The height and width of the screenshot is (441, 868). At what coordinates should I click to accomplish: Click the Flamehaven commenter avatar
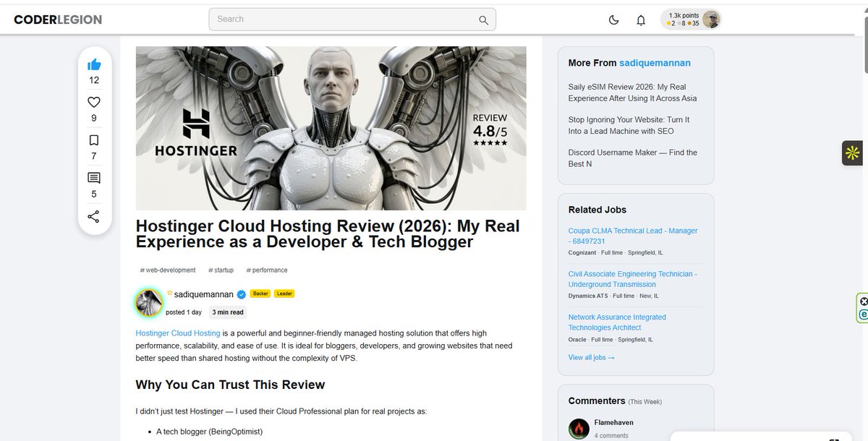579,429
